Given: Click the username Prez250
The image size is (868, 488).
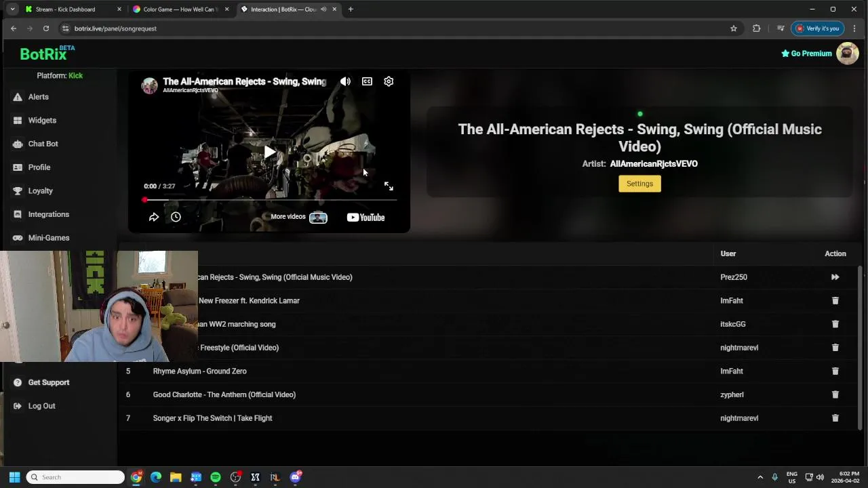Looking at the screenshot, I should (x=733, y=277).
